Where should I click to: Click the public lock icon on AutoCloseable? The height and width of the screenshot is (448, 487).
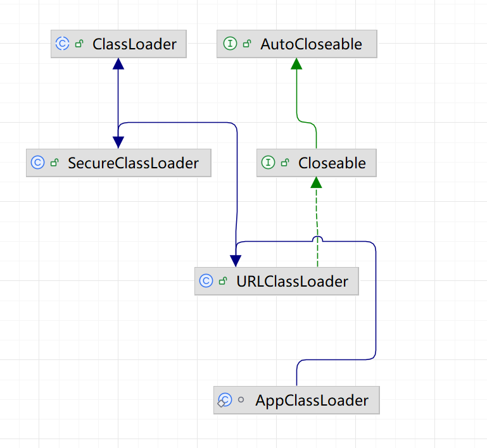click(247, 44)
